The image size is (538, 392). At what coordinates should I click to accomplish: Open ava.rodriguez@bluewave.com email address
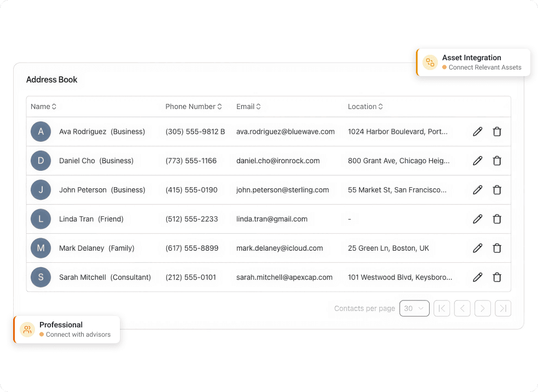click(x=285, y=131)
